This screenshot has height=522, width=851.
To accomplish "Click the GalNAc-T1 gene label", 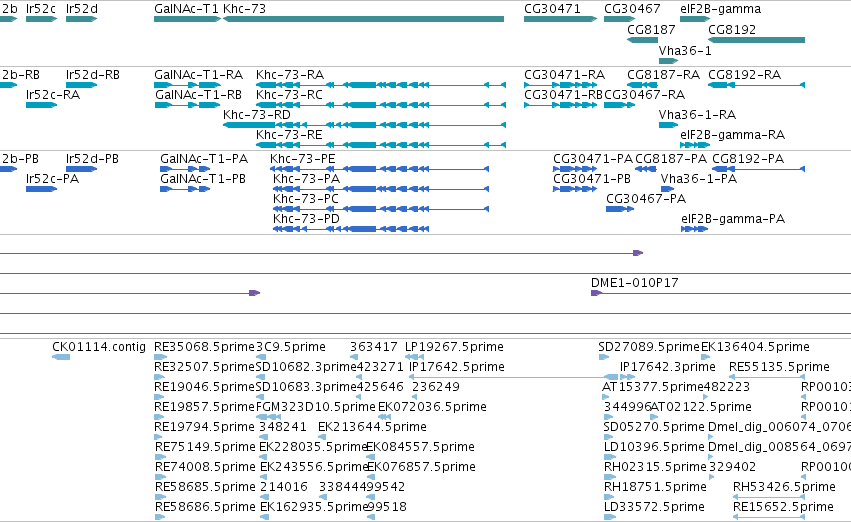I will pos(187,9).
